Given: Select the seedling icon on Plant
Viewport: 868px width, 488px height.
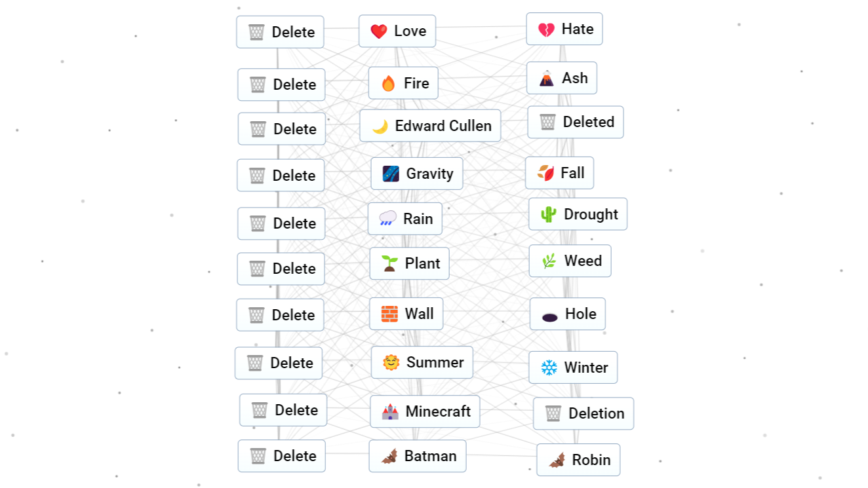Looking at the screenshot, I should tap(389, 263).
